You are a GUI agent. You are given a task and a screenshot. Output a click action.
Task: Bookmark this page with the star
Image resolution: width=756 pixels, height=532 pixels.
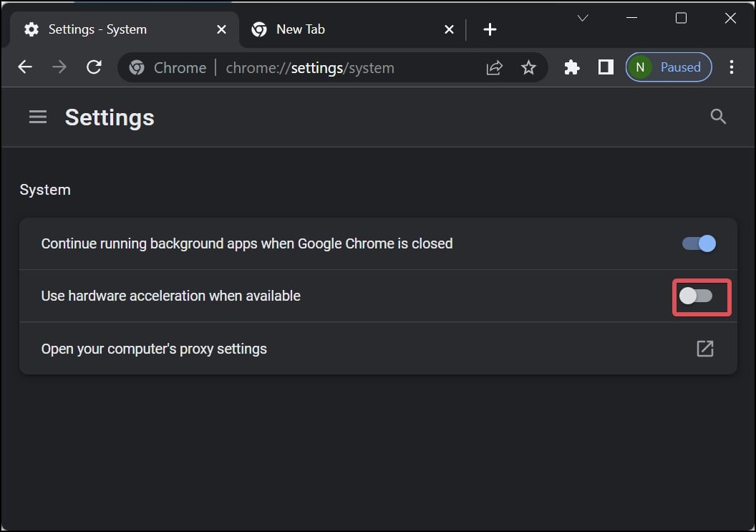528,67
